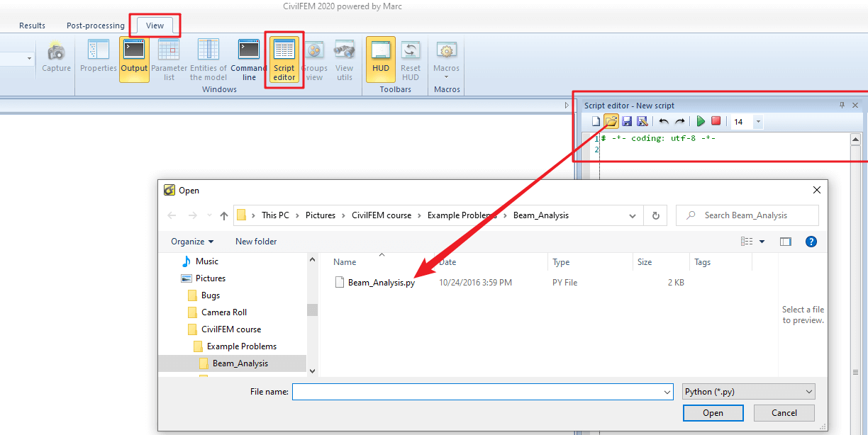Toggle the Script editor window button
Image resolution: width=868 pixels, height=435 pixels.
[x=284, y=60]
